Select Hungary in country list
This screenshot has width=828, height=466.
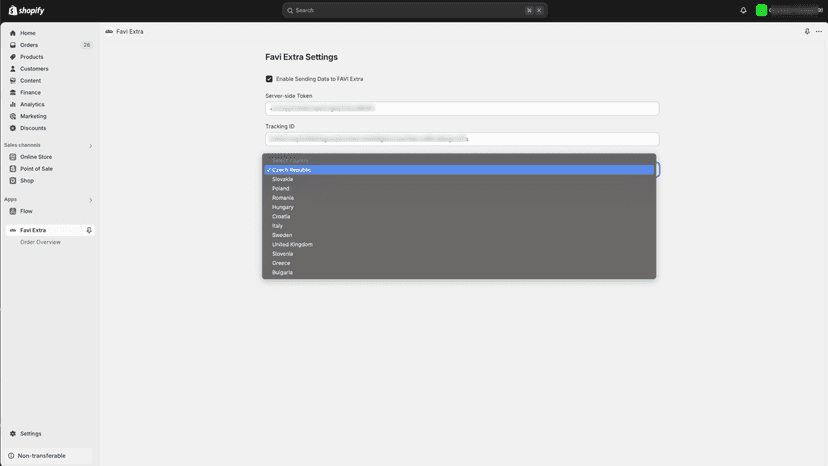459,207
